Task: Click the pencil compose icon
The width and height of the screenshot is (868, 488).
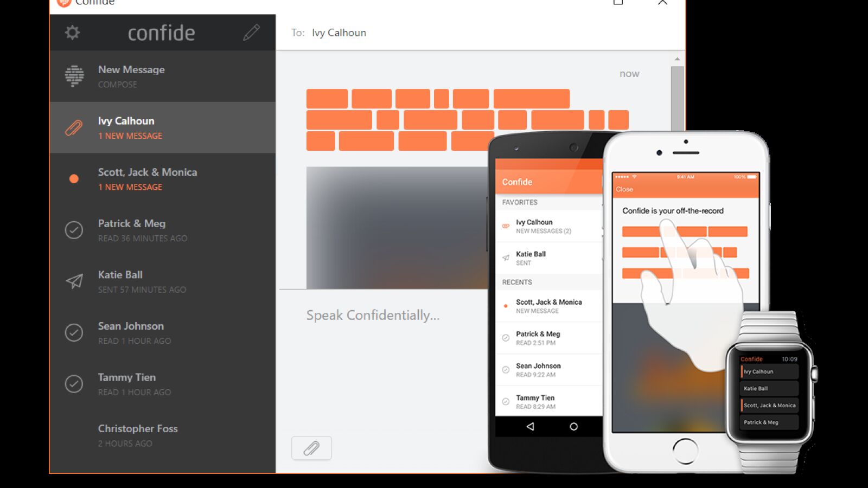Action: 251,33
